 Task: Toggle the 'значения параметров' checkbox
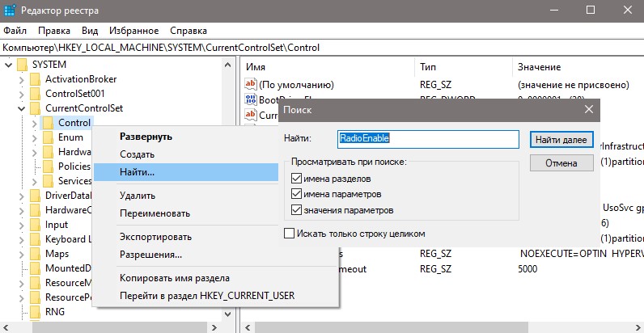coord(296,210)
